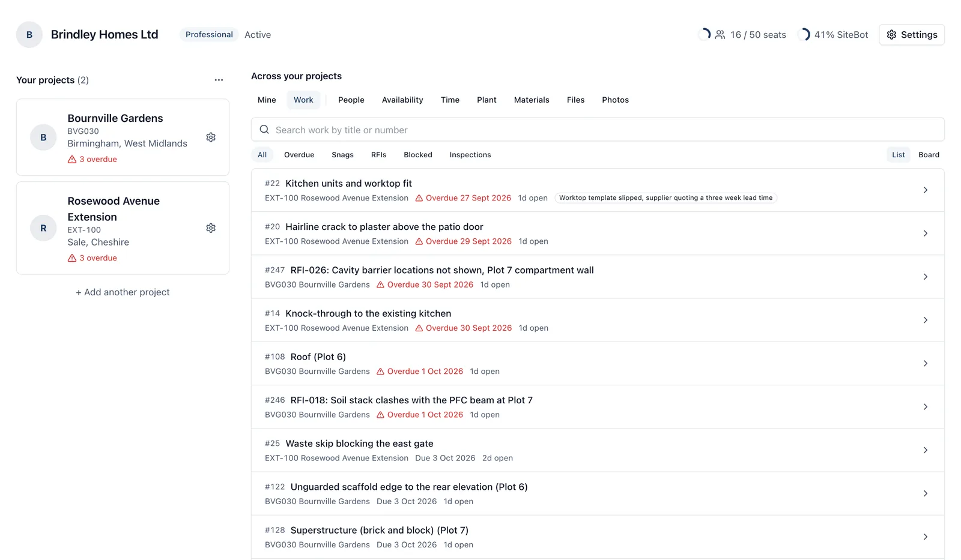Open the Rosewood Avenue Extension project title
Viewport: 961px width, 560px height.
click(114, 209)
